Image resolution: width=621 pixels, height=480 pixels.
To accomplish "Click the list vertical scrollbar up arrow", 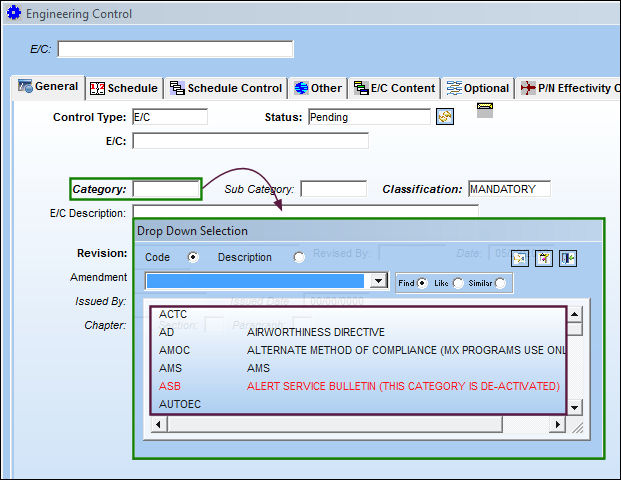I will 574,314.
